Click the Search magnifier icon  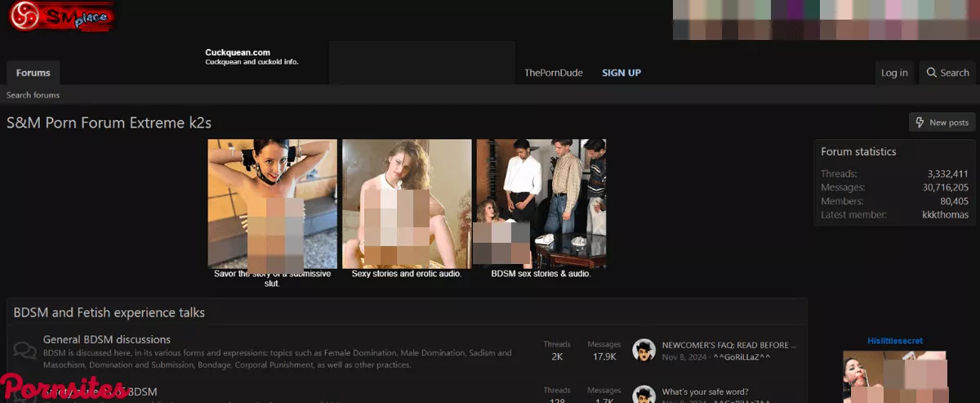931,73
